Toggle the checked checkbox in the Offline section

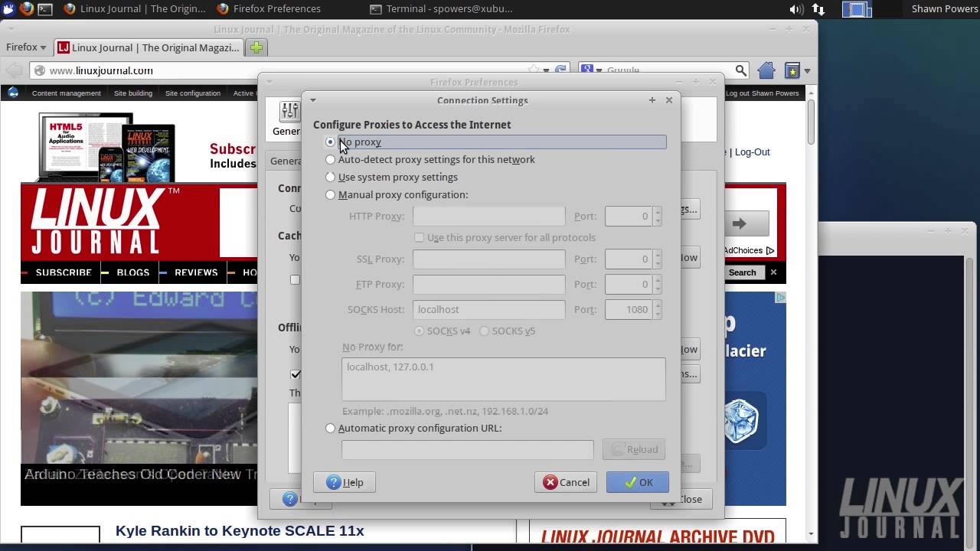(295, 374)
